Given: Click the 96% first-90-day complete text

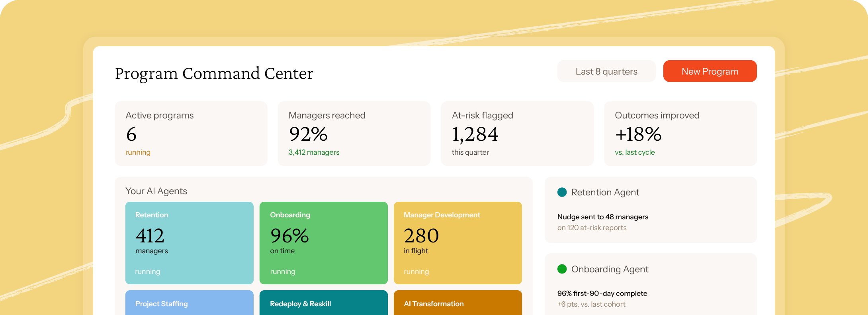Looking at the screenshot, I should pos(602,293).
